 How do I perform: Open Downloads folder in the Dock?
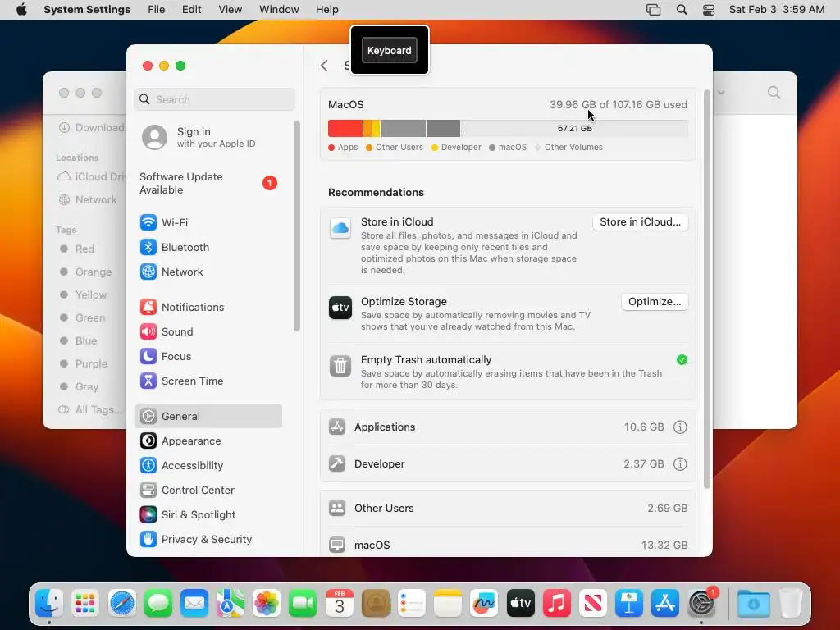tap(753, 604)
